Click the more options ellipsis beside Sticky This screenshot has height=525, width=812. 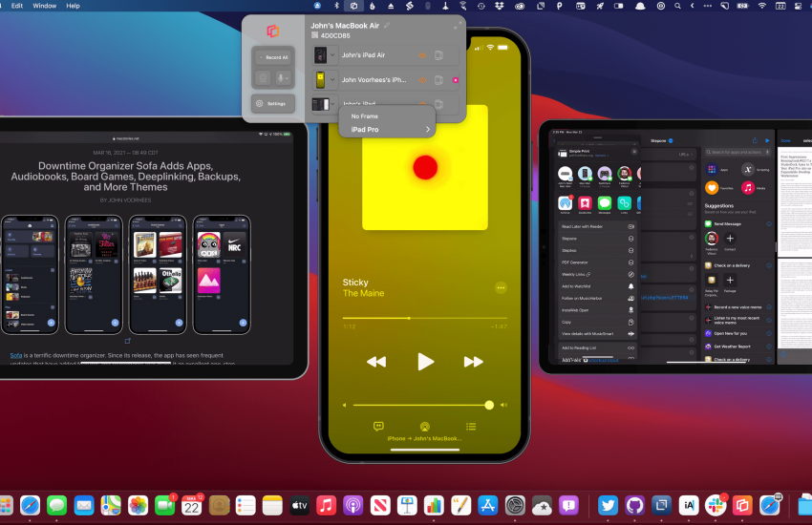[x=501, y=287]
